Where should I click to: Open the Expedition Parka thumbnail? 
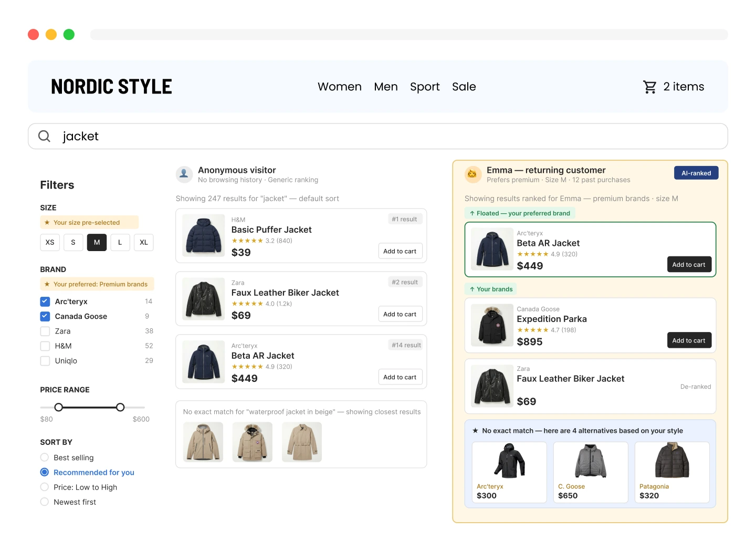point(492,325)
